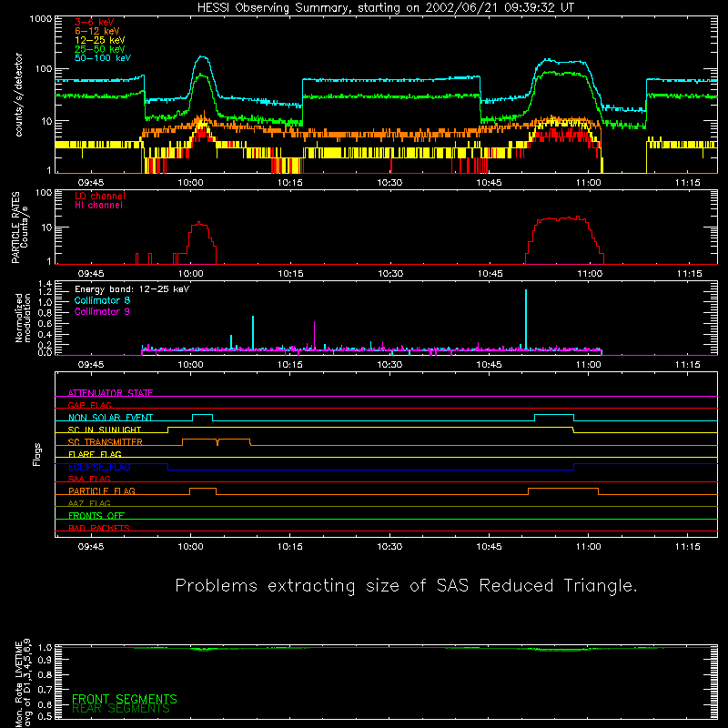The image size is (728, 728).
Task: Select the REAR SEGMENTS legend label
Action: [121, 709]
